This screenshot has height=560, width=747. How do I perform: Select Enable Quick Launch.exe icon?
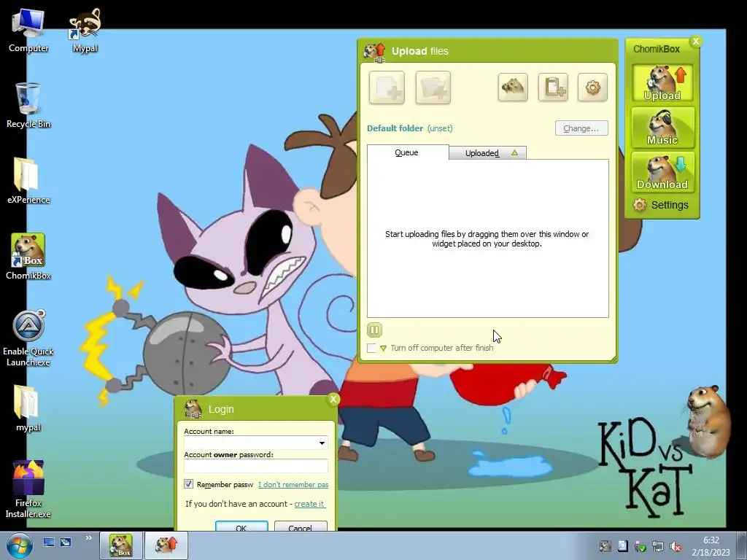coord(28,338)
